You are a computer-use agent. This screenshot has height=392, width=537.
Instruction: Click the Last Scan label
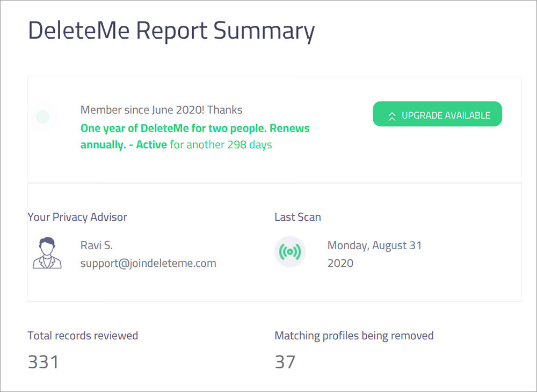coord(297,217)
